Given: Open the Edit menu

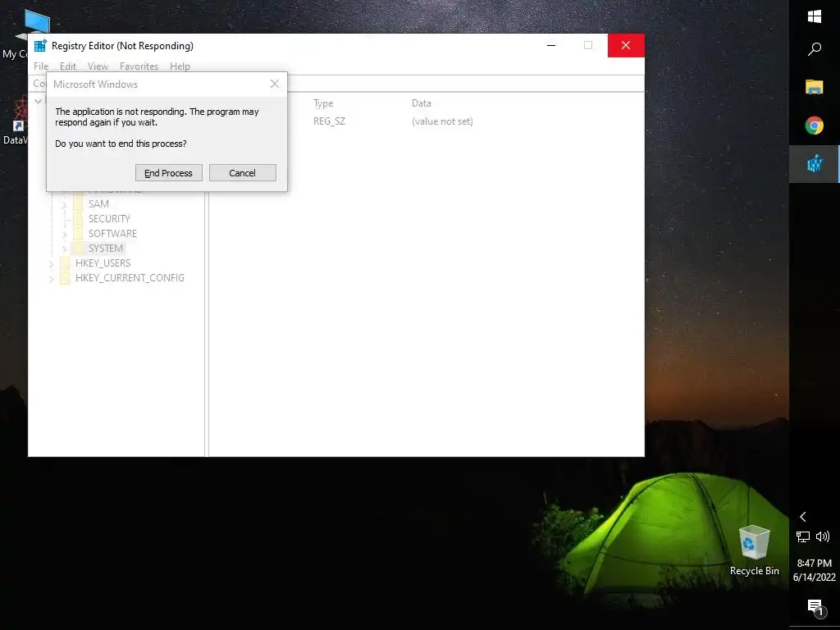Looking at the screenshot, I should pyautogui.click(x=68, y=66).
